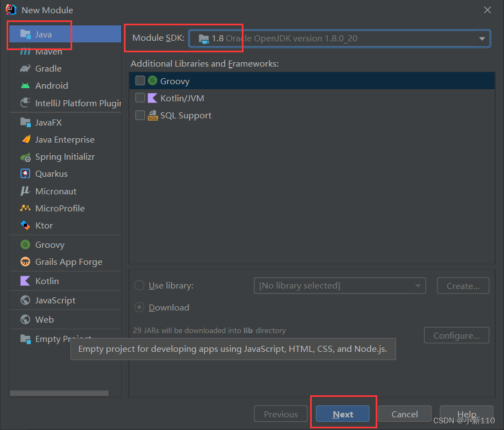Select the JavaFX list entry
The height and width of the screenshot is (430, 504).
click(65, 122)
